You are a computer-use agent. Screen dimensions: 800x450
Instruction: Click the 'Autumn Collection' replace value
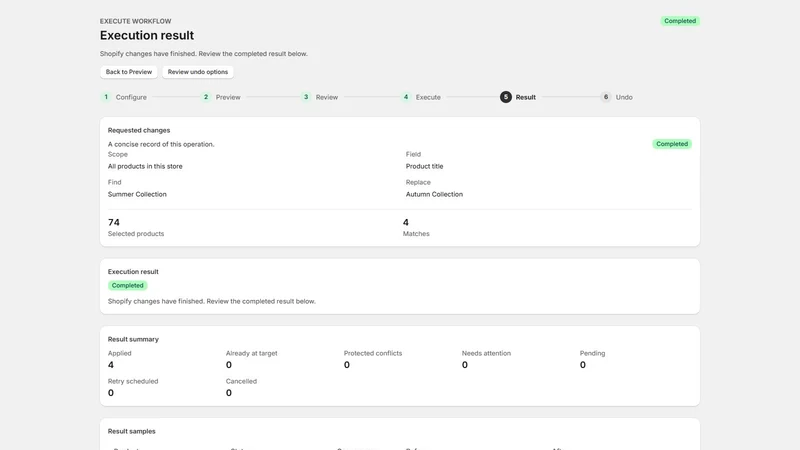point(434,194)
